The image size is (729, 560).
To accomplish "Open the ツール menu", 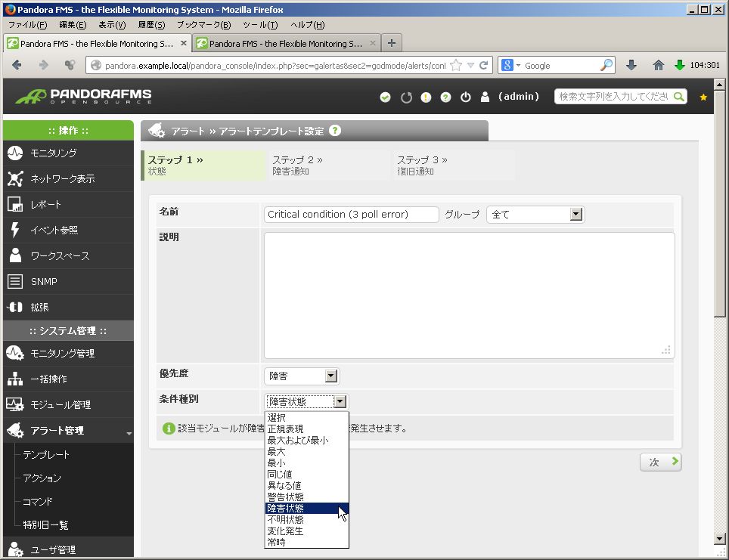I will pyautogui.click(x=260, y=25).
